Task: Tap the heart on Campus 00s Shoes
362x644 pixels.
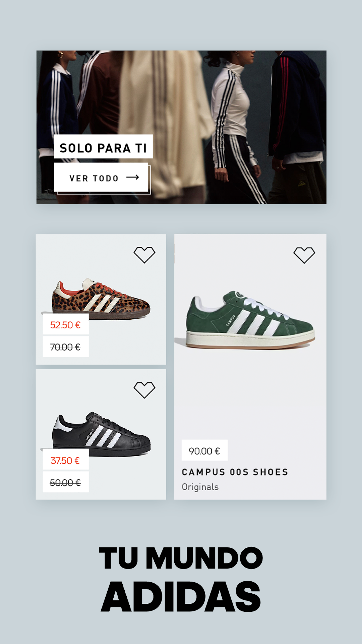Action: pyautogui.click(x=304, y=255)
